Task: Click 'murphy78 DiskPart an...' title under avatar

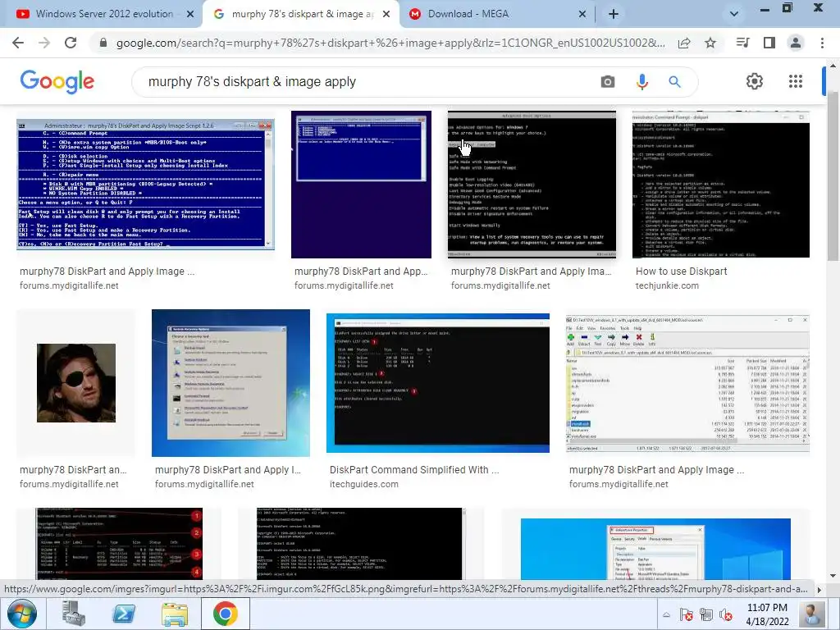Action: [73, 470]
